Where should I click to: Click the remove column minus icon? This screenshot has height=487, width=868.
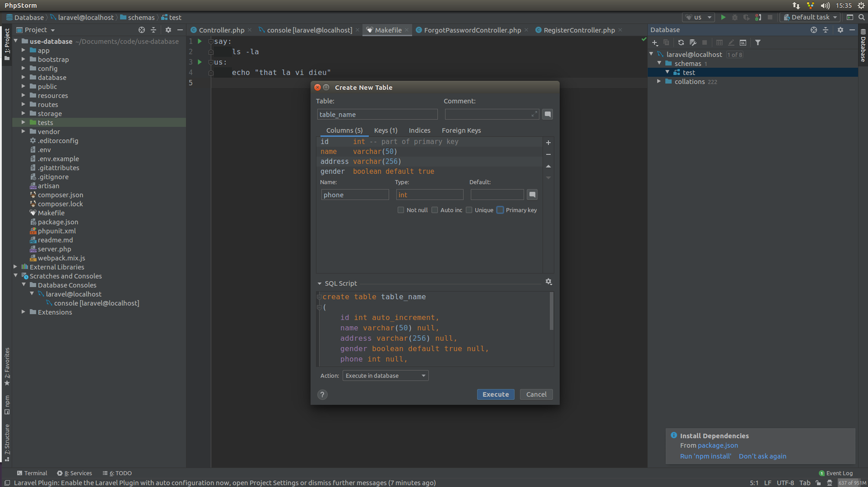548,155
